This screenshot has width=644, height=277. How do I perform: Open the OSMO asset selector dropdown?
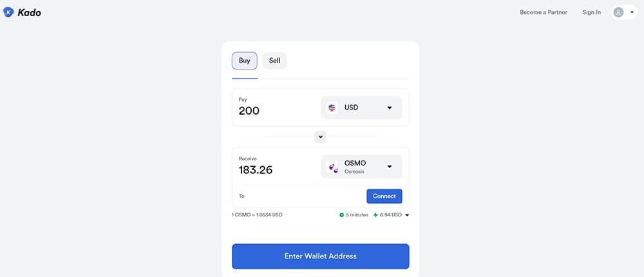(x=361, y=166)
